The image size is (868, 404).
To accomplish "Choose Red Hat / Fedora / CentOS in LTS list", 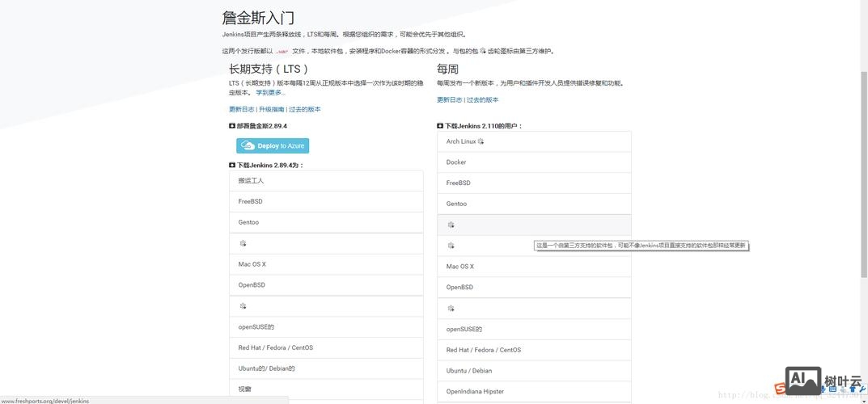I will pyautogui.click(x=326, y=347).
